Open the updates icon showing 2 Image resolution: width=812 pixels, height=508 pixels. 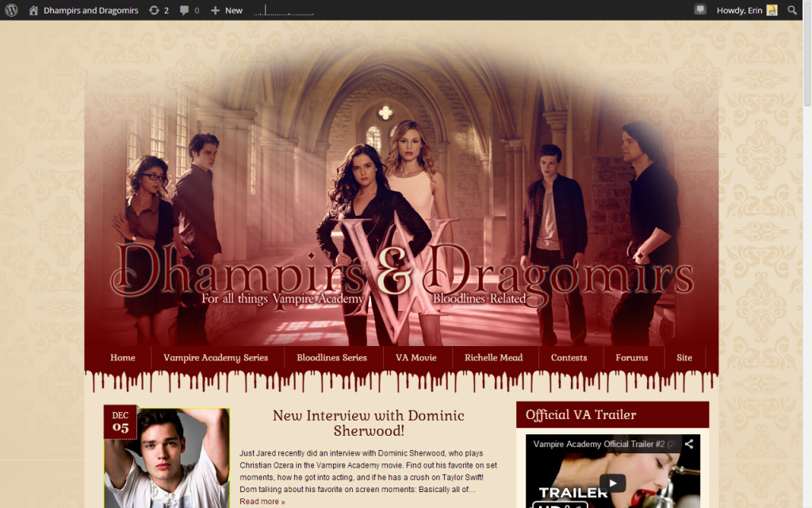pyautogui.click(x=154, y=10)
